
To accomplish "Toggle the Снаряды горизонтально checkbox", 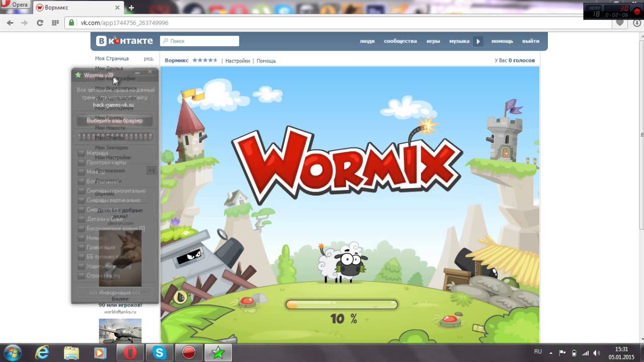I will [x=81, y=191].
